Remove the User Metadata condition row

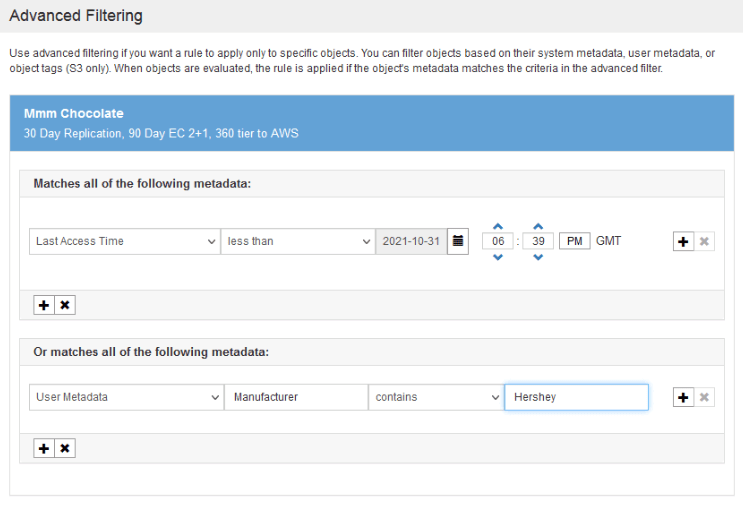pos(704,398)
